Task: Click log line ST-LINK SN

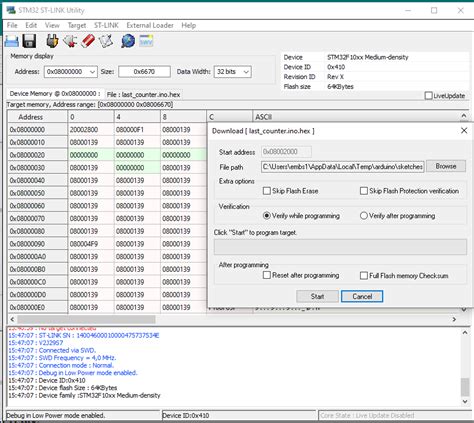Action: pyautogui.click(x=84, y=335)
